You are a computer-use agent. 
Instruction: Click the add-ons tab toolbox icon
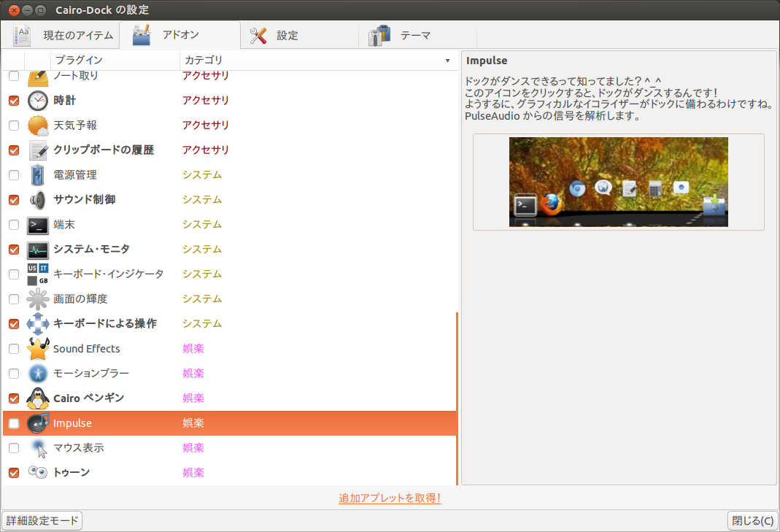point(142,35)
